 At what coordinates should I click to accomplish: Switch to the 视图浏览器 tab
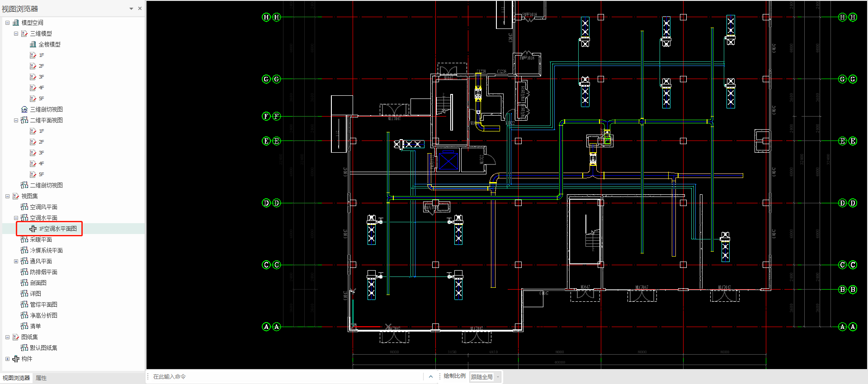point(16,378)
